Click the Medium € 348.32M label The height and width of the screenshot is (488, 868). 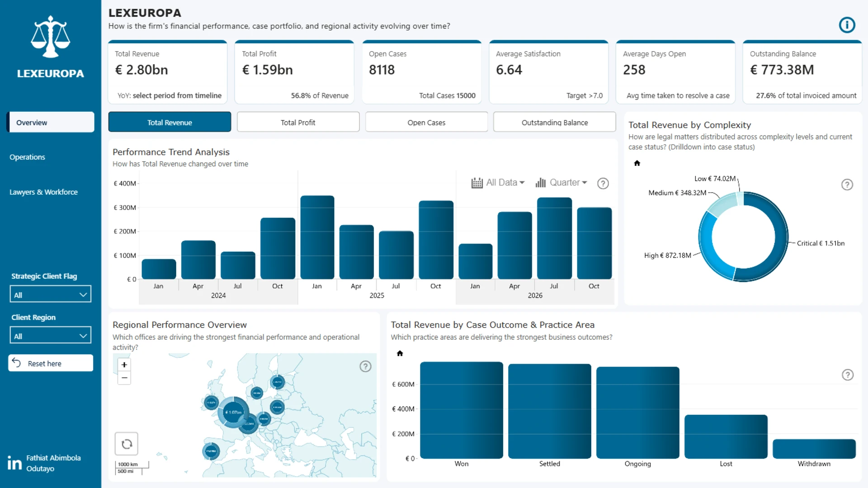point(677,192)
